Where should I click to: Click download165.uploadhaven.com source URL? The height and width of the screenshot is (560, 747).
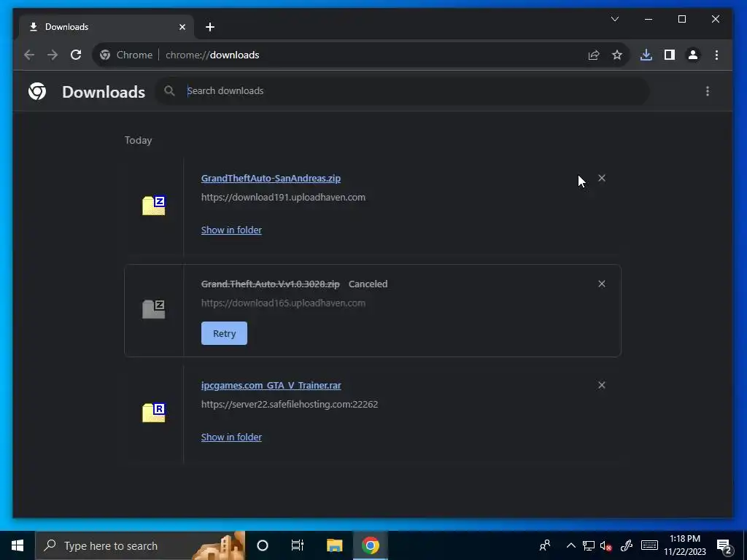[283, 303]
